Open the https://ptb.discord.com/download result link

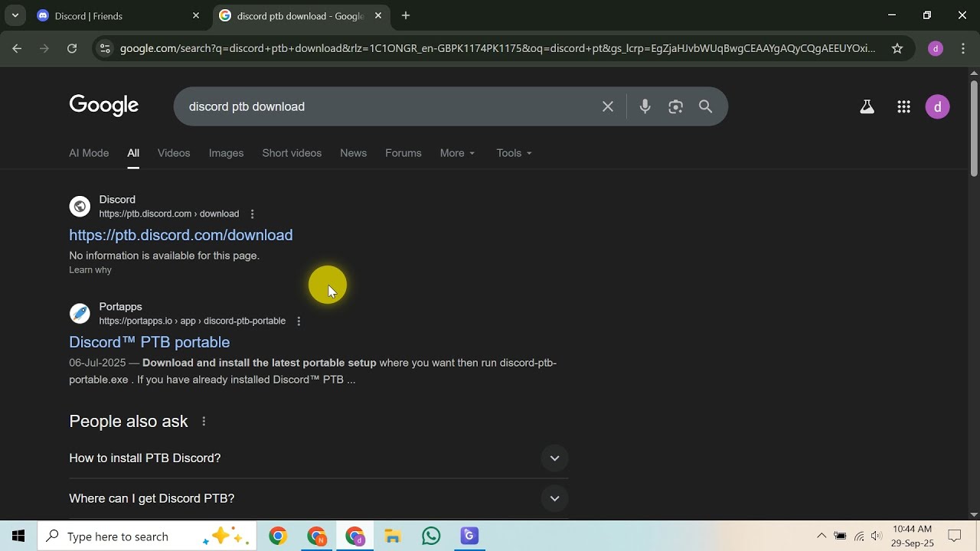tap(181, 235)
